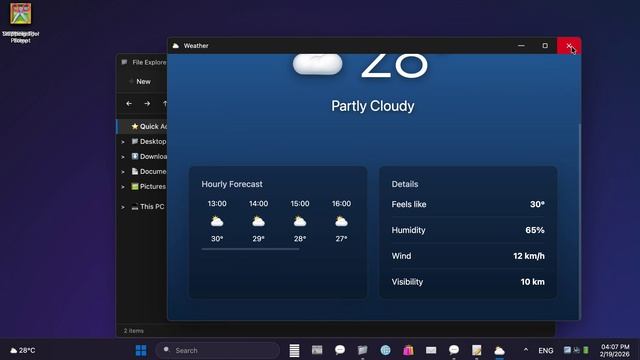Select Documents in the File Explorer sidebar
Viewport: 640px width, 360px height.
click(142, 171)
